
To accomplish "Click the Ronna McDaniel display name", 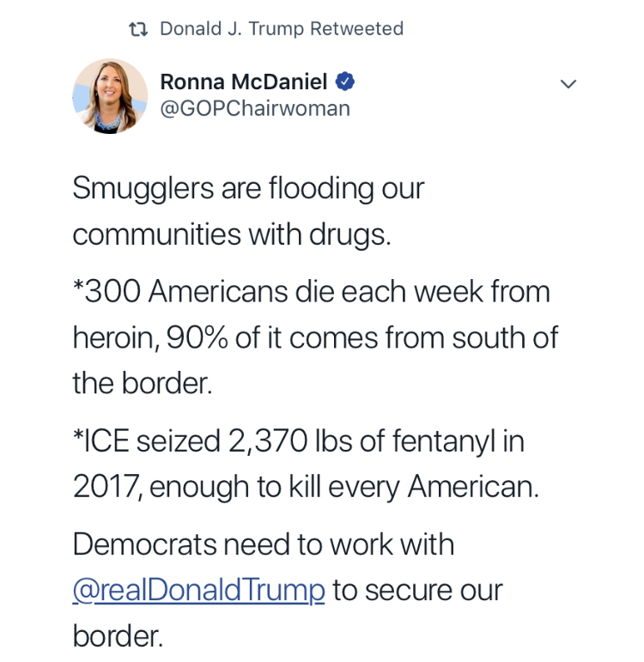I will 243,82.
